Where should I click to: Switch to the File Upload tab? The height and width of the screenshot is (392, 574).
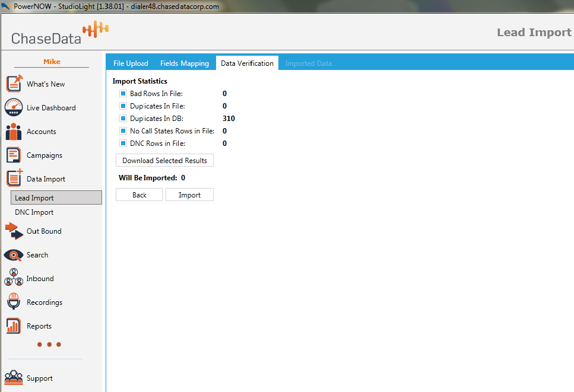[x=131, y=63]
